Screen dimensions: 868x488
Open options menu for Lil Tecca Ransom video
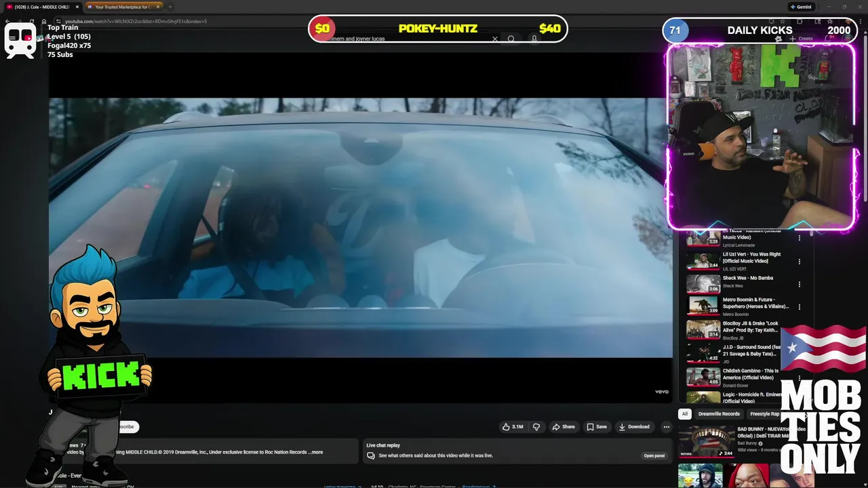tap(799, 237)
